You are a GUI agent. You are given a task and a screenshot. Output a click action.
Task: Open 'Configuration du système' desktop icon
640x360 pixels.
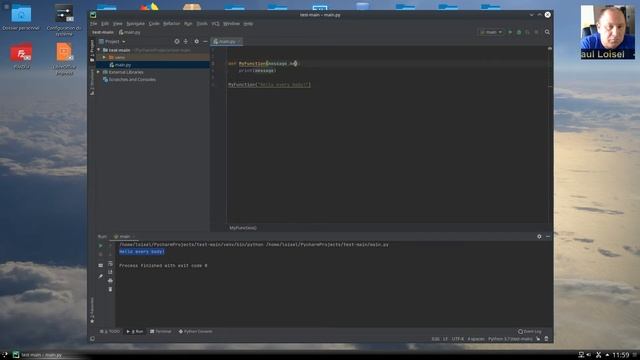pos(64,20)
